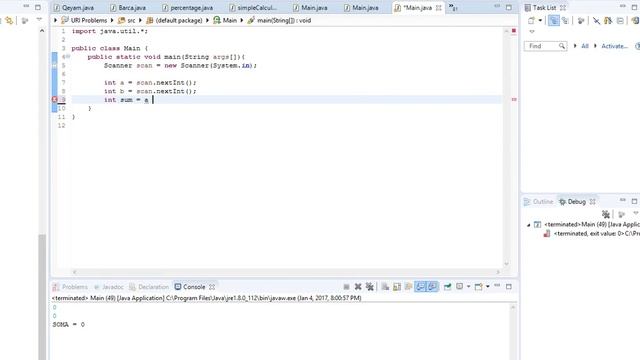Select the terminated Main (49) Java Application row
Viewport: 640px width, 360px height.
tap(587, 224)
